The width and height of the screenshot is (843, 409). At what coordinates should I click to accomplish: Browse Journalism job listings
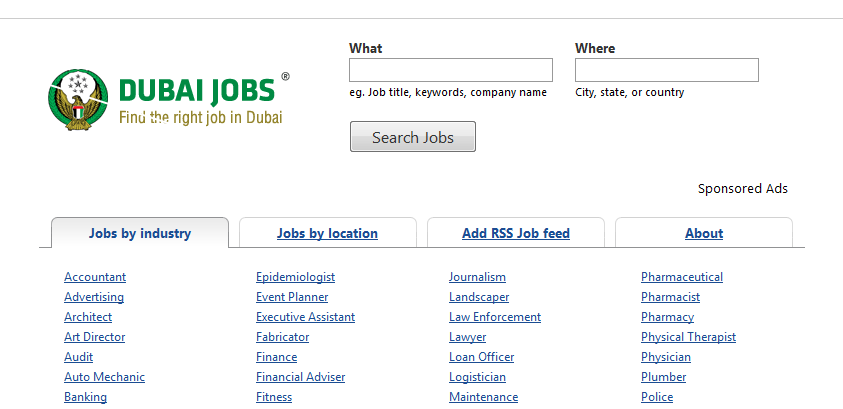[x=477, y=277]
